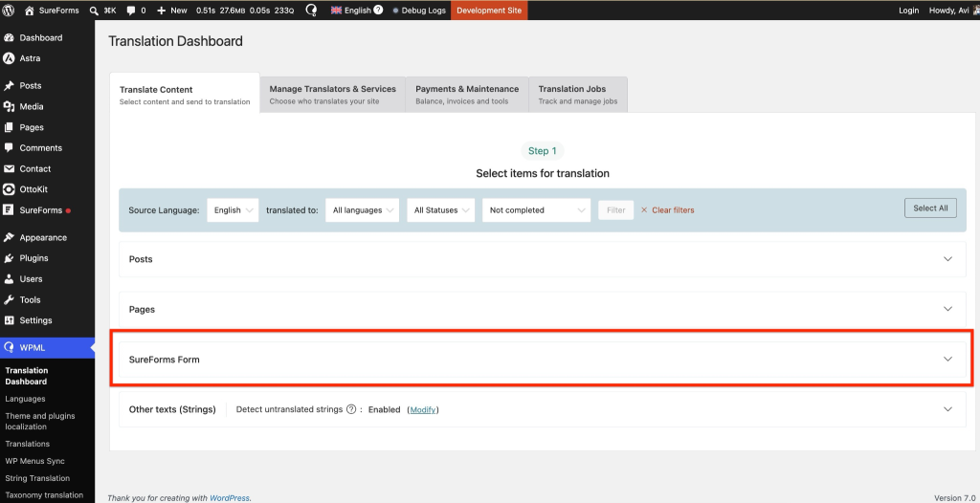Screen dimensions: 980x503
Task: Click the Plugins plug icon in sidebar
Action: coord(9,258)
